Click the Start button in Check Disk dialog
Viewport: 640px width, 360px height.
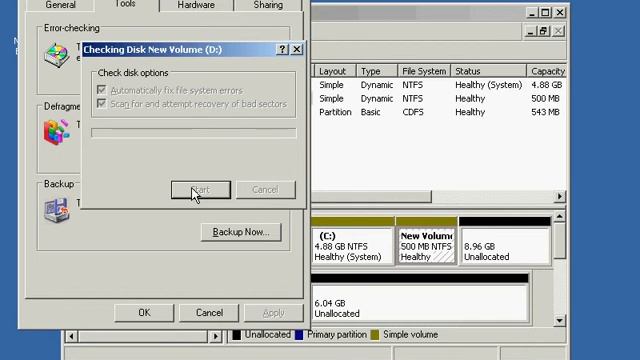(x=201, y=190)
